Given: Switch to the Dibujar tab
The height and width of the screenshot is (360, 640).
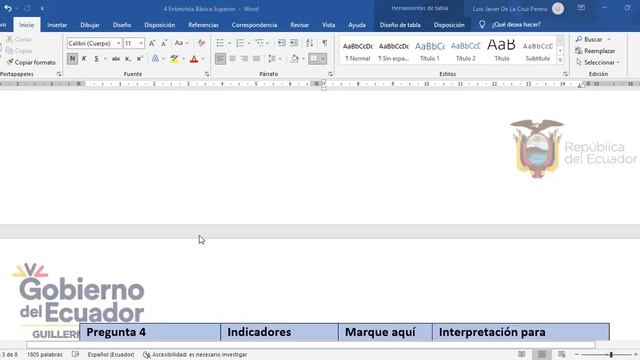Looking at the screenshot, I should pos(90,25).
